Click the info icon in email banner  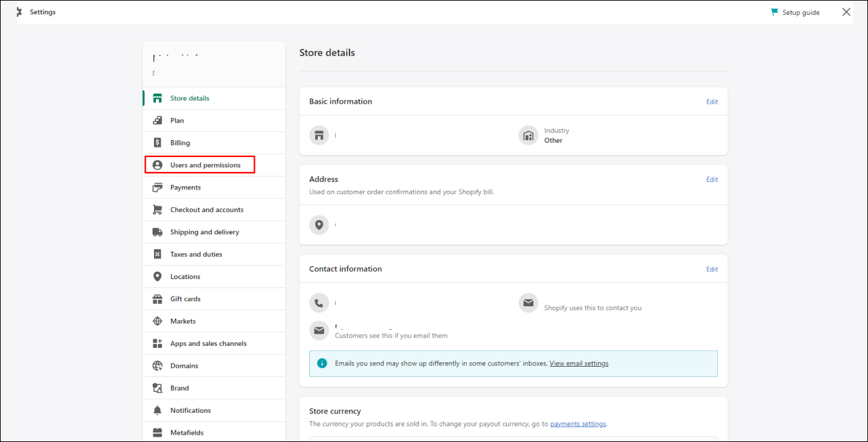322,363
